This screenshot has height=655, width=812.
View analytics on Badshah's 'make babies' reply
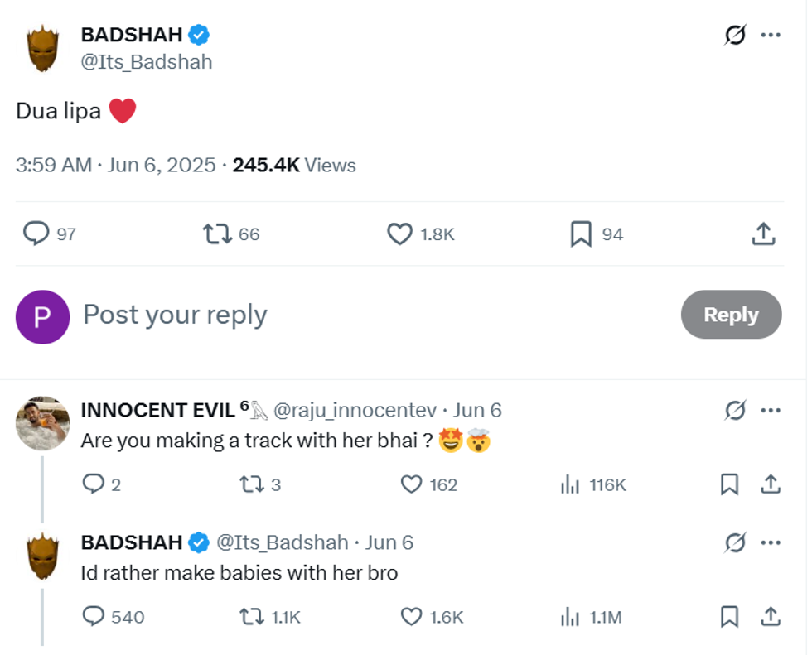click(x=570, y=617)
